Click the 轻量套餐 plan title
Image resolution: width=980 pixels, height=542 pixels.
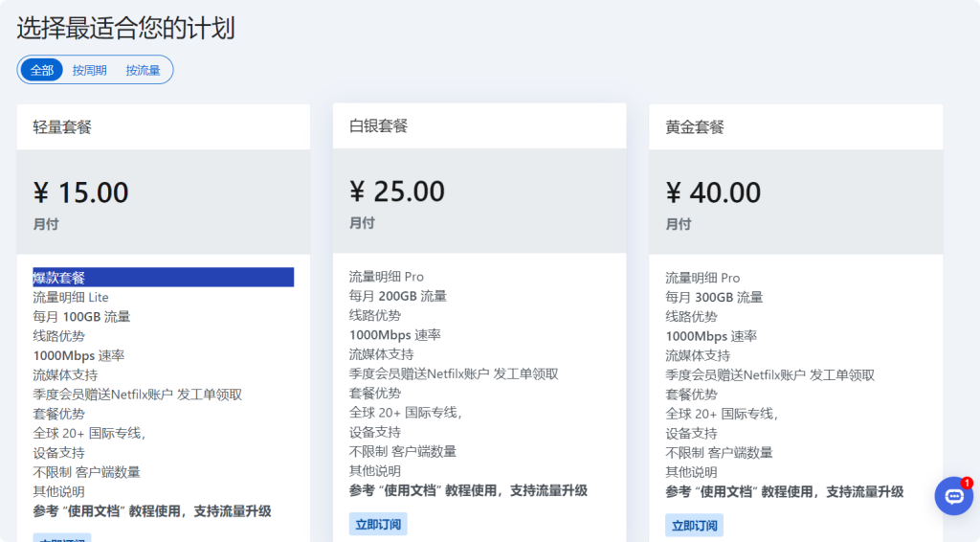(x=62, y=127)
